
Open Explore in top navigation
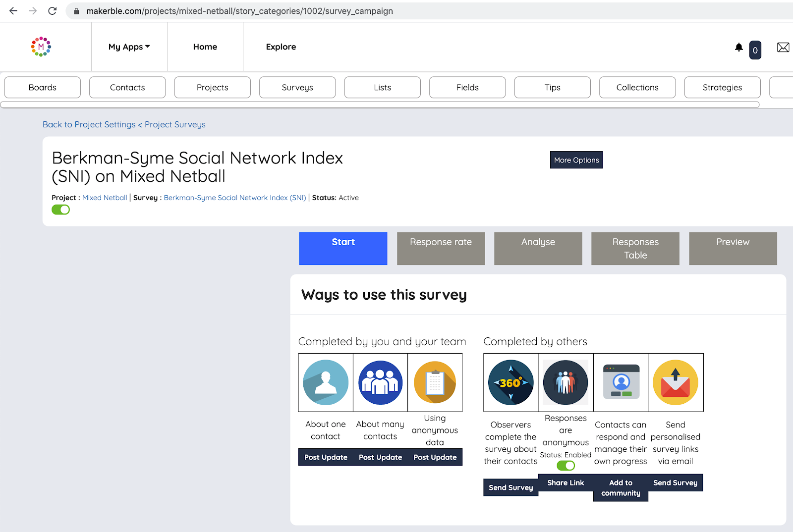281,47
